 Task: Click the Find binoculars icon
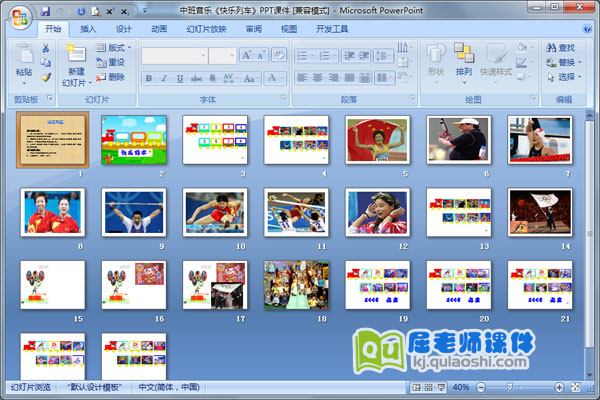click(x=551, y=48)
